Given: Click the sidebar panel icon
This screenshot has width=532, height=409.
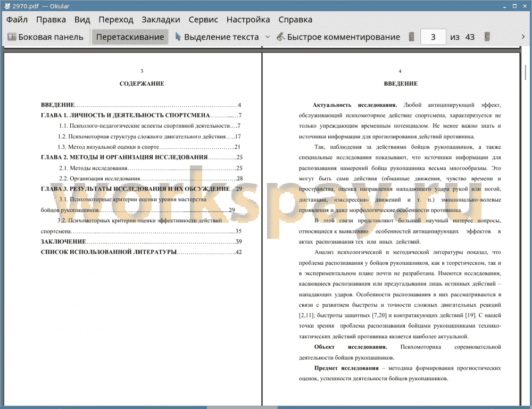Looking at the screenshot, I should 12,37.
